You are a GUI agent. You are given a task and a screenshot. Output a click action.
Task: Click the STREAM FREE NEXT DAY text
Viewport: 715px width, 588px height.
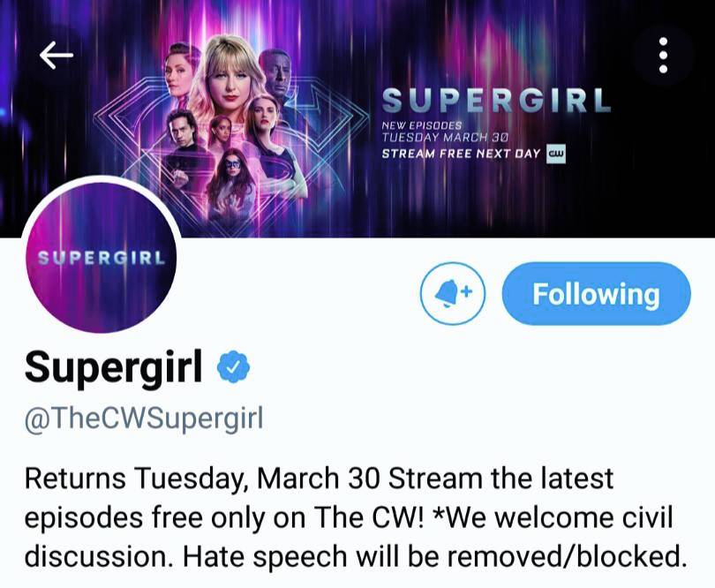tap(461, 154)
